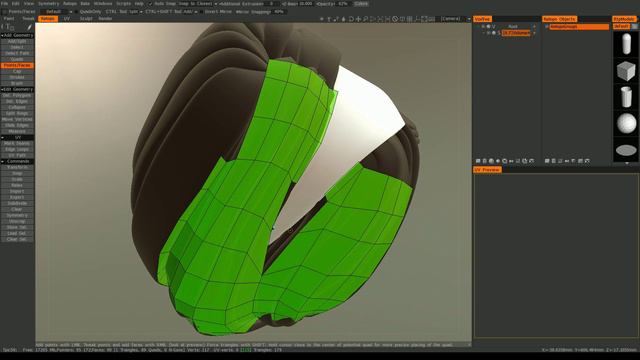
Task: Click the pen icon above Add Geometry
Action: pyautogui.click(x=29, y=27)
